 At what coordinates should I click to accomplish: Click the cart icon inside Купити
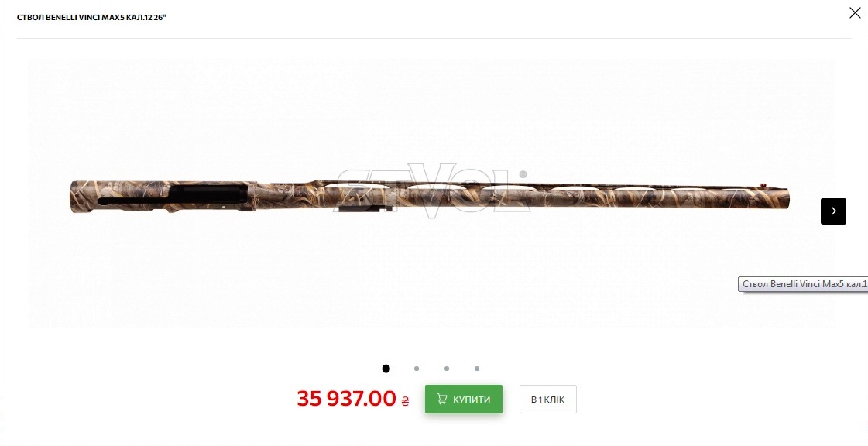442,399
